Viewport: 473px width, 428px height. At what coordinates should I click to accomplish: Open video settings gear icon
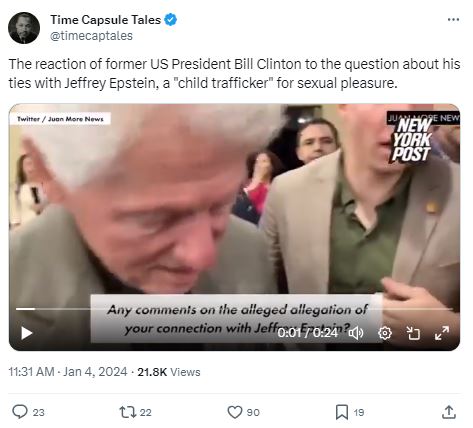385,333
